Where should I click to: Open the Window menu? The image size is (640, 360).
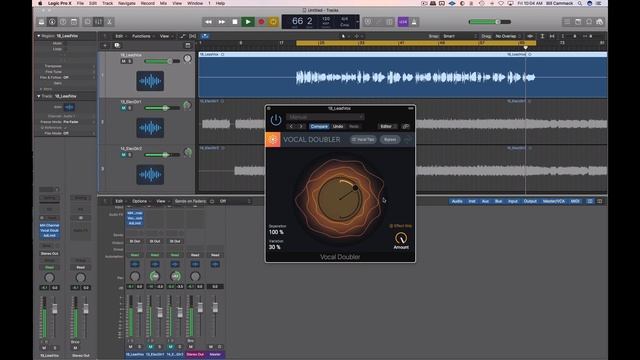coord(195,3)
